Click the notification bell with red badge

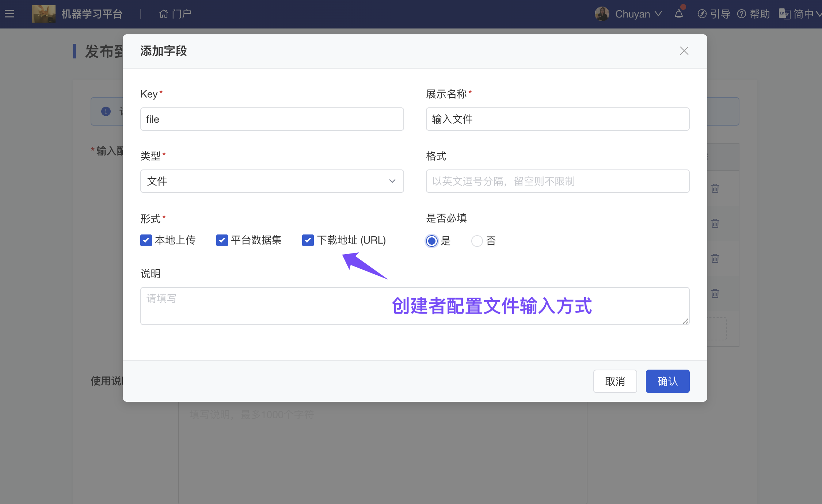[x=679, y=14]
